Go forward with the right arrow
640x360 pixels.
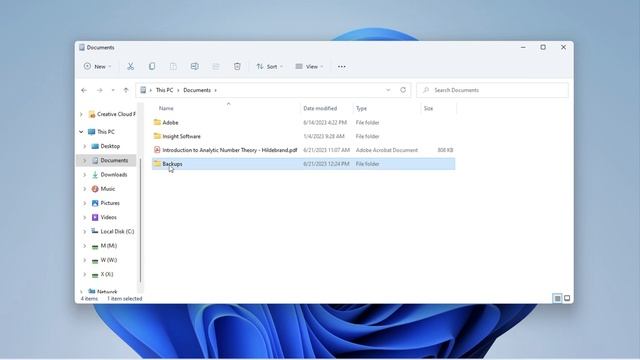pyautogui.click(x=100, y=90)
